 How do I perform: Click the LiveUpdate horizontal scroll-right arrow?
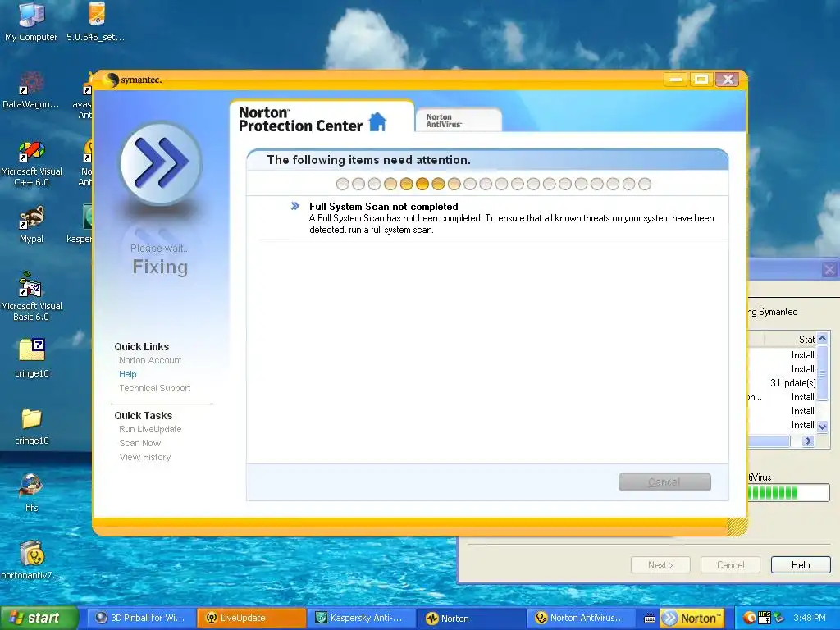tap(809, 441)
